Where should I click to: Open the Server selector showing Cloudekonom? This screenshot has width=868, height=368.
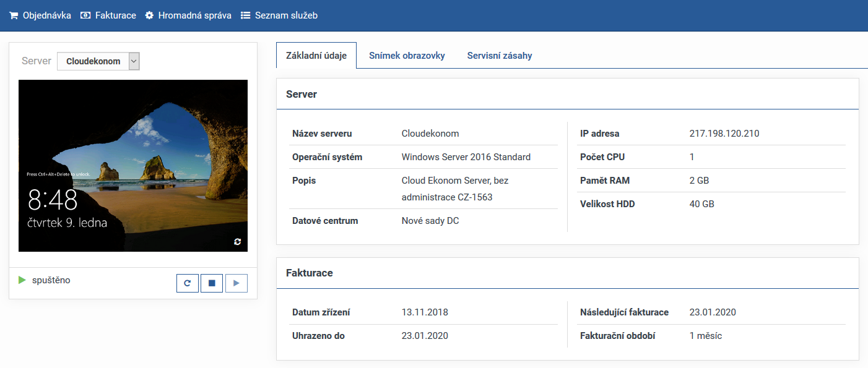93,61
